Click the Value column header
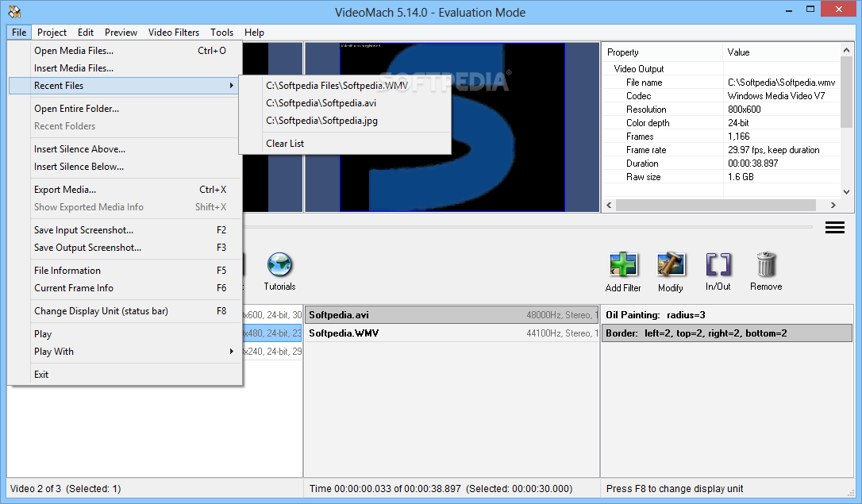 pyautogui.click(x=781, y=52)
